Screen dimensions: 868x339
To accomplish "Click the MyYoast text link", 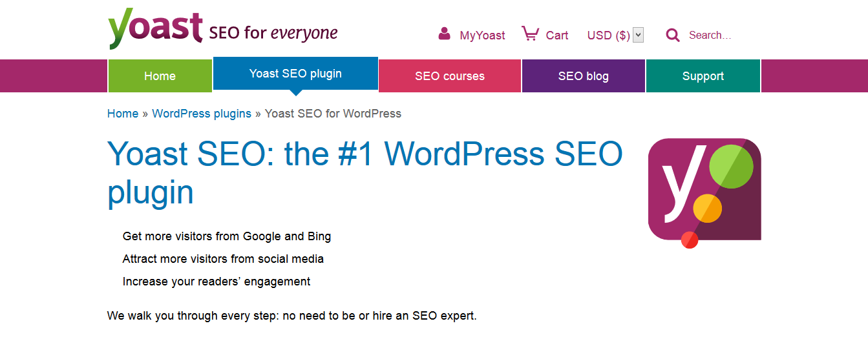I will click(x=482, y=36).
